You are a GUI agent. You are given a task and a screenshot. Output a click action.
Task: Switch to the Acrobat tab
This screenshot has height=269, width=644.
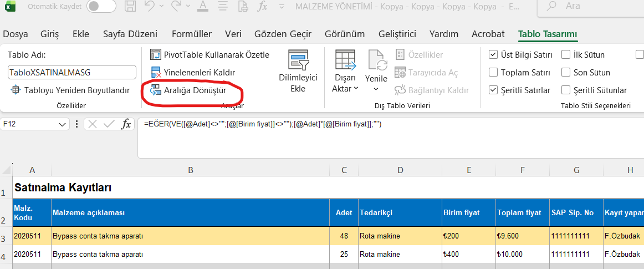pos(488,34)
